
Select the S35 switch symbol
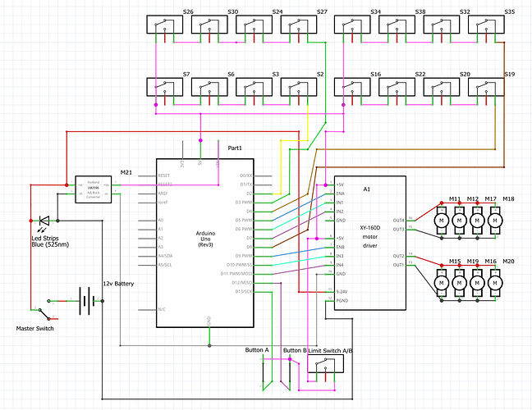486,25
